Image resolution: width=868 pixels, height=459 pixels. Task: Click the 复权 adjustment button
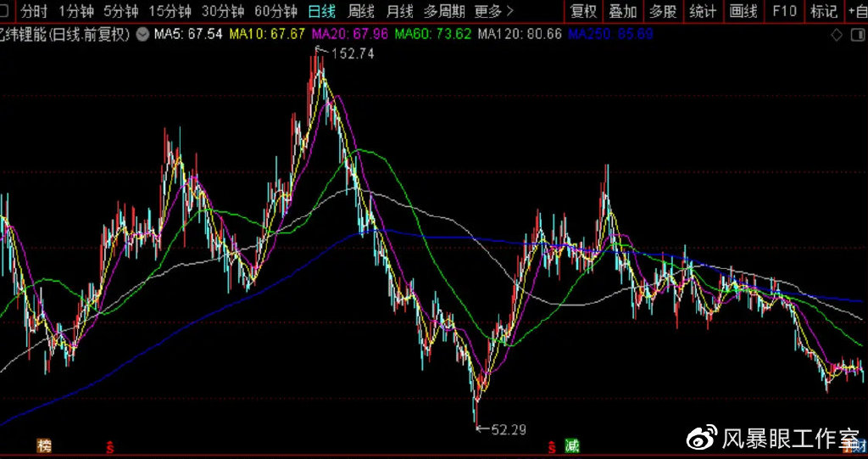coord(583,10)
